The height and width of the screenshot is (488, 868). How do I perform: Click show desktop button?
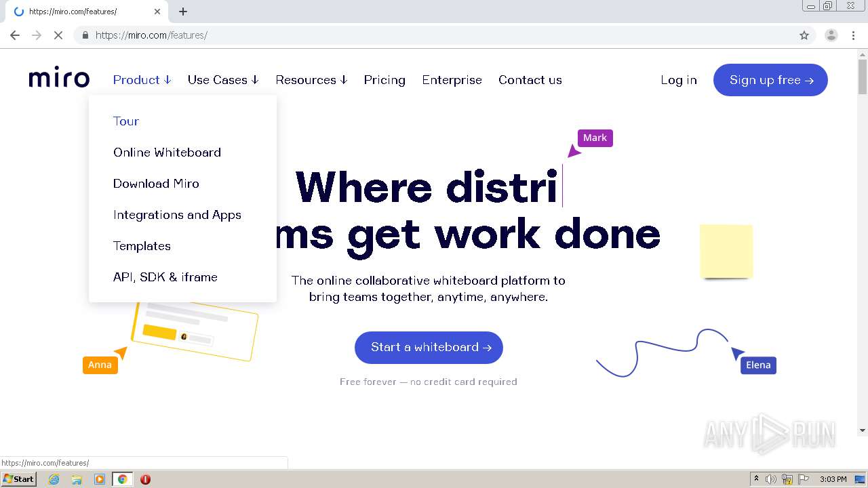coord(861,479)
